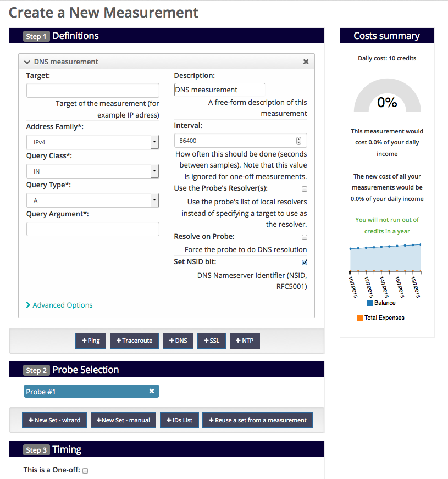Click the Balance legend blue swatch
The height and width of the screenshot is (479, 448).
point(370,303)
